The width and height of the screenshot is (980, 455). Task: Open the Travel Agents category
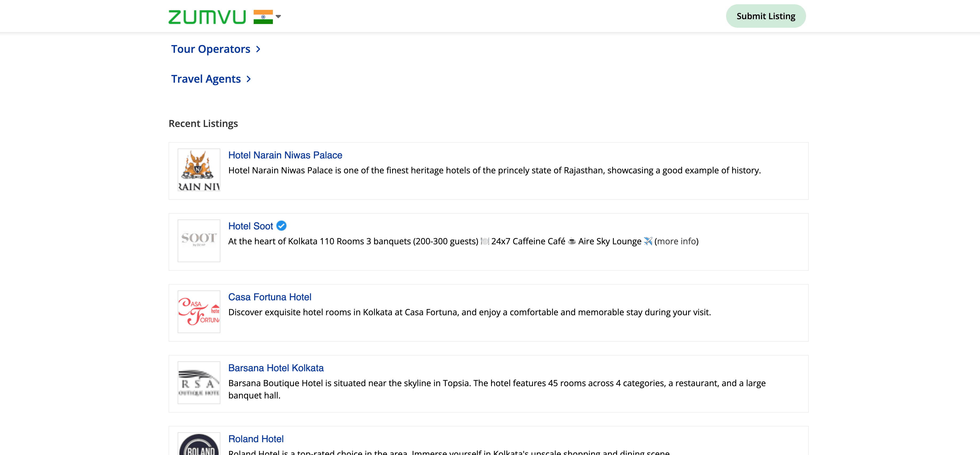click(x=206, y=79)
